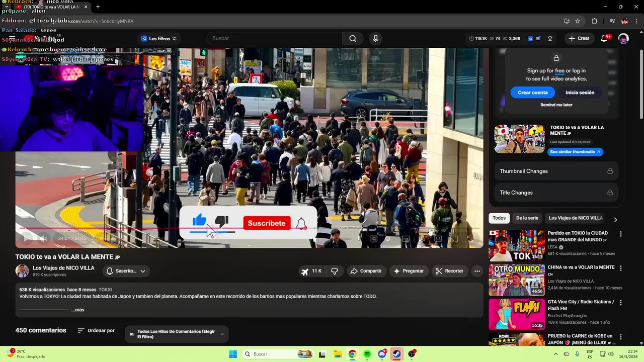
Task: Like the video with the 11 K button
Action: [x=311, y=271]
